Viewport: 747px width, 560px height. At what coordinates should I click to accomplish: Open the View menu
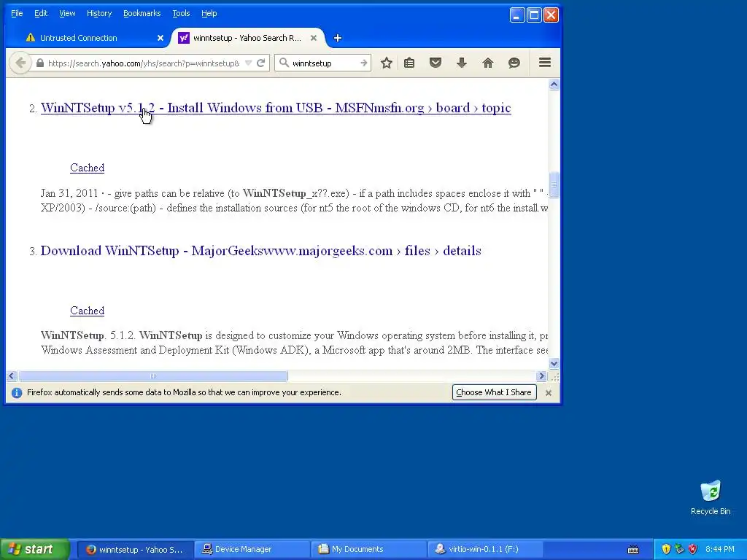[67, 13]
